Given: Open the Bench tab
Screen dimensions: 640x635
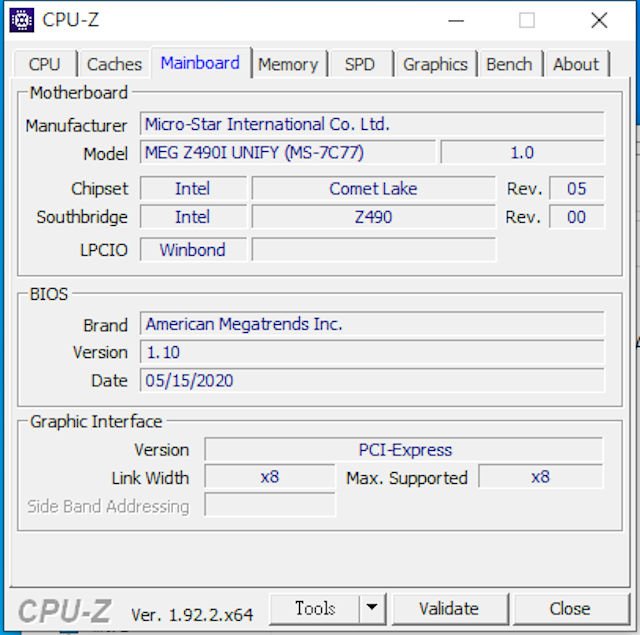Looking at the screenshot, I should [509, 64].
